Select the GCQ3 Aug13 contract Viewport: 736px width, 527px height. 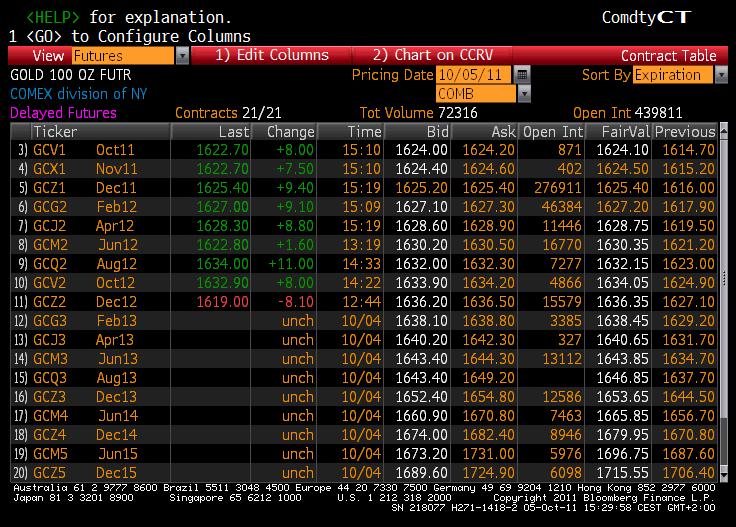[x=364, y=378]
